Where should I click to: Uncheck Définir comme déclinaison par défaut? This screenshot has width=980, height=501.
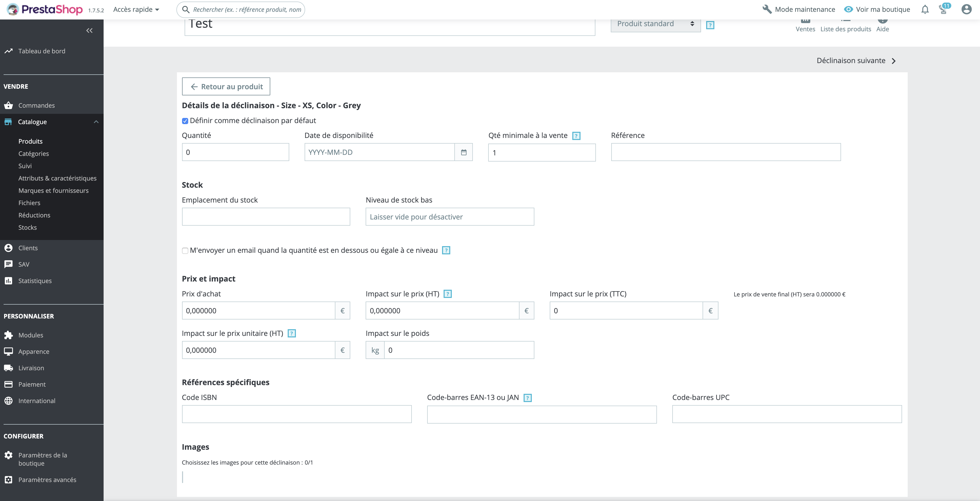pyautogui.click(x=185, y=121)
